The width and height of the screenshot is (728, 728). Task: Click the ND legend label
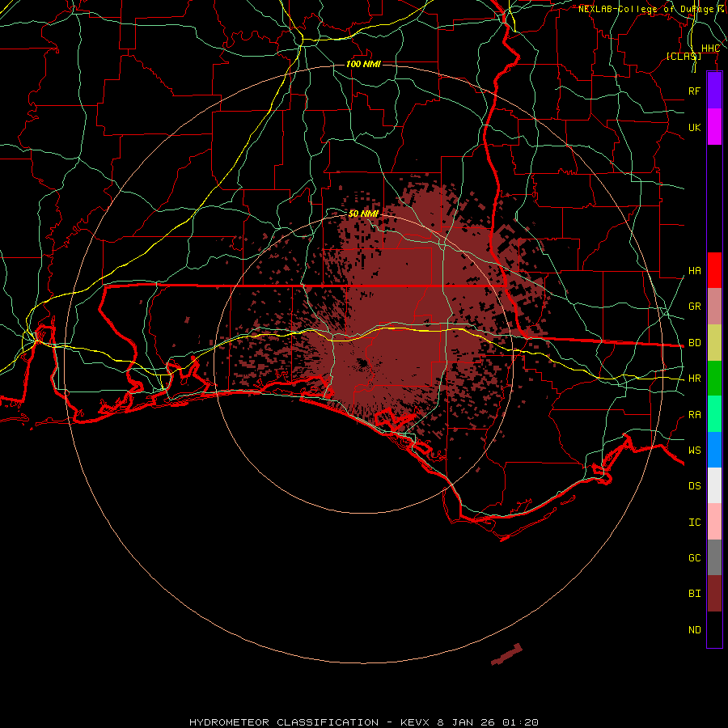pos(695,630)
